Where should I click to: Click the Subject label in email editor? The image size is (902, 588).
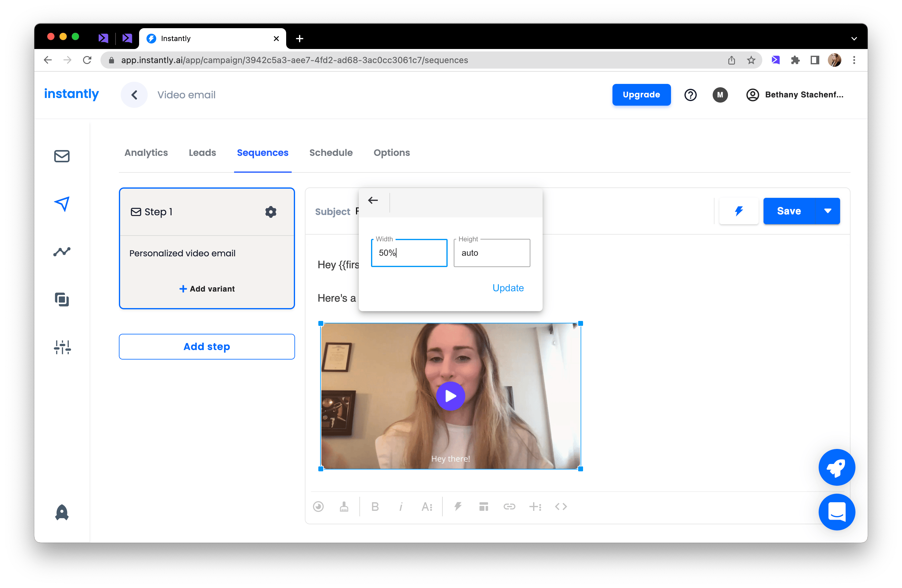[x=332, y=211]
